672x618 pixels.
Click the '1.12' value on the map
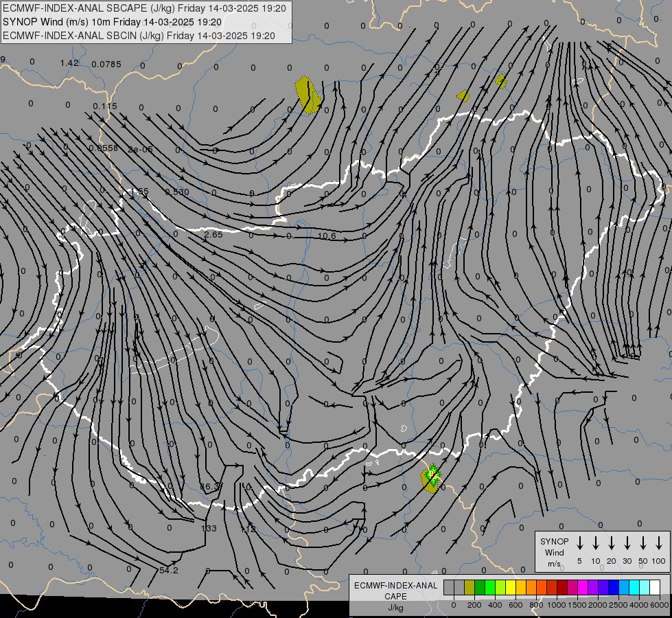pos(248,529)
